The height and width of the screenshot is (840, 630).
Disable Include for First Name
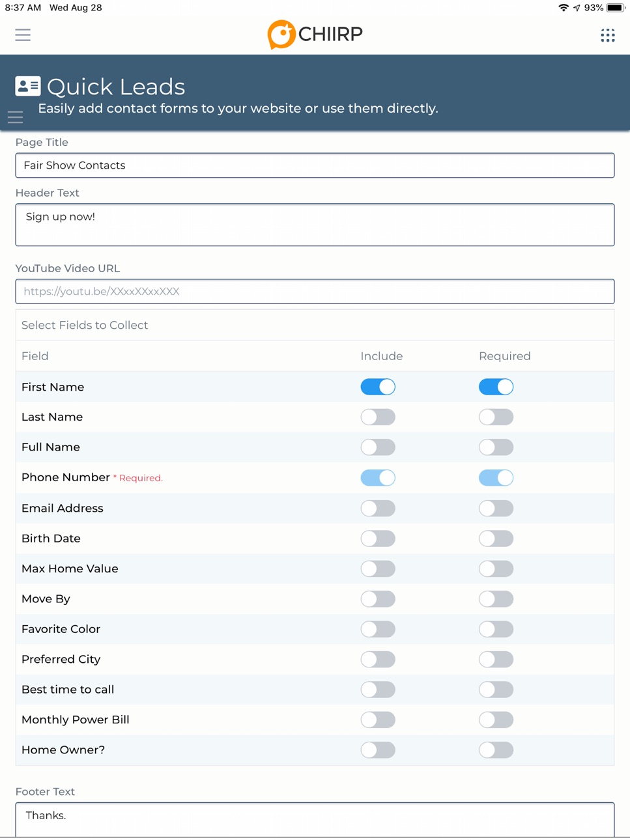[378, 387]
